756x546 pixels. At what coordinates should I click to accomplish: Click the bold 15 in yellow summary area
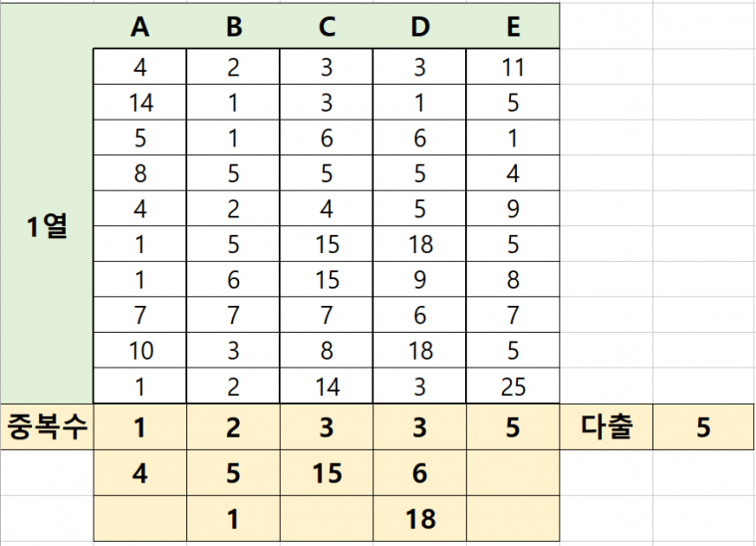coord(327,473)
